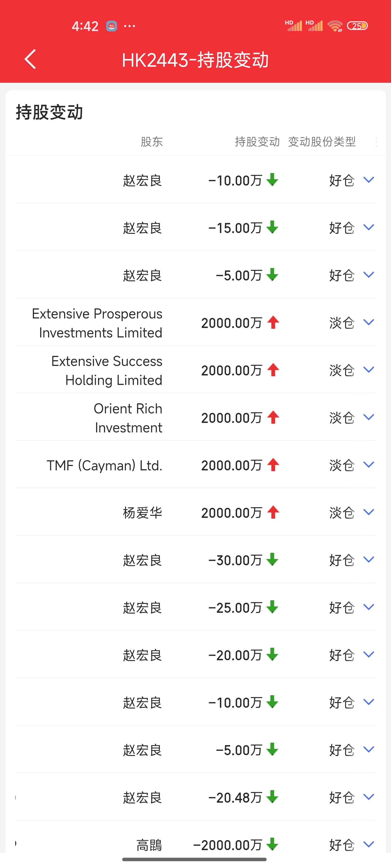Tap the battery indicator in status bar
The width and height of the screenshot is (391, 868).
357,26
